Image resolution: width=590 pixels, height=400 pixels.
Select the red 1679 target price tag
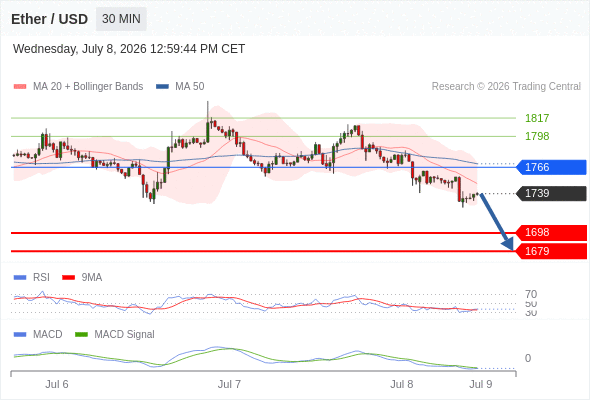tap(551, 251)
